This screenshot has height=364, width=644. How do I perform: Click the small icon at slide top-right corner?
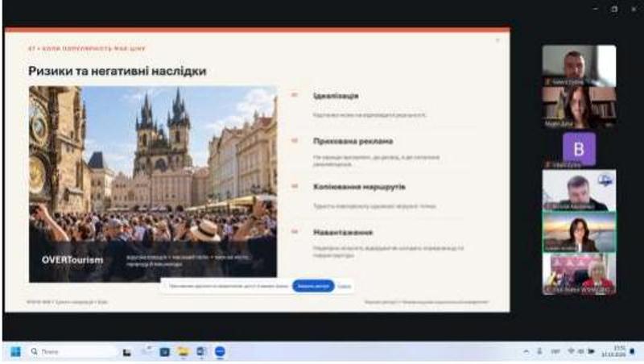[x=497, y=40]
